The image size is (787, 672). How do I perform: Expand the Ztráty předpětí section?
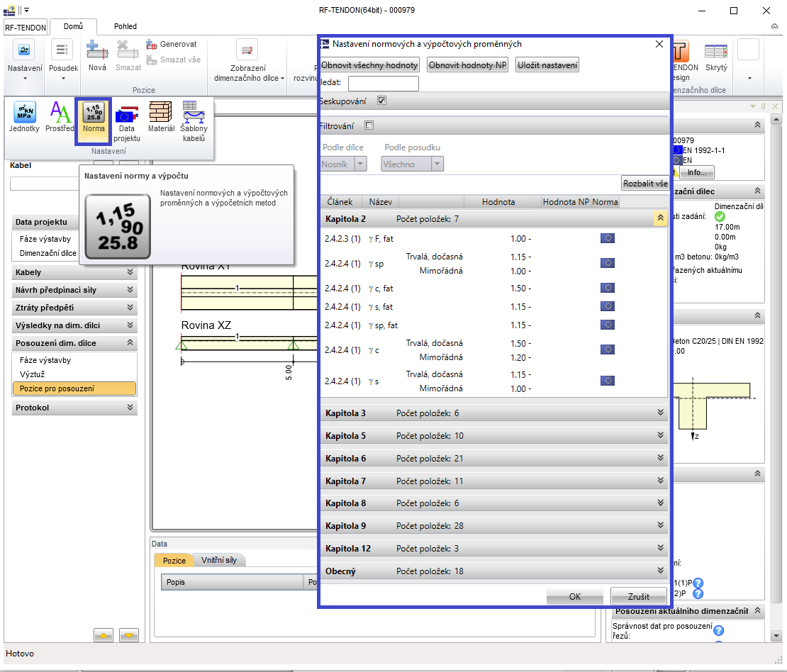130,307
